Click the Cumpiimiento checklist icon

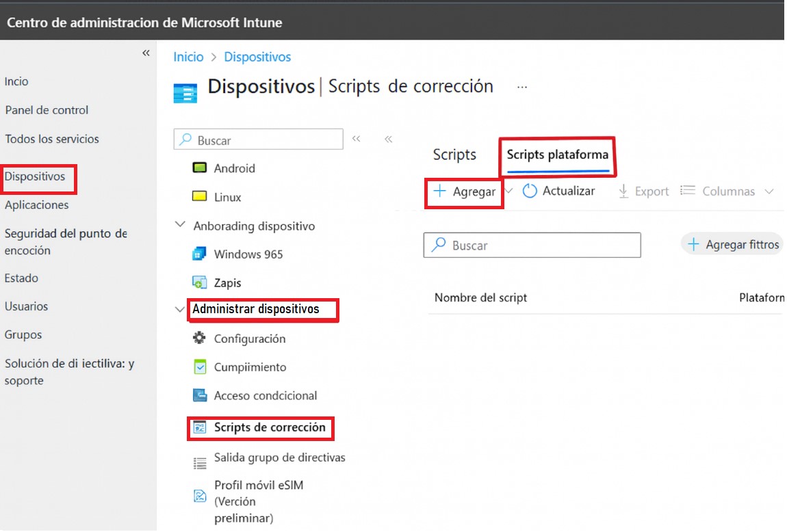200,367
